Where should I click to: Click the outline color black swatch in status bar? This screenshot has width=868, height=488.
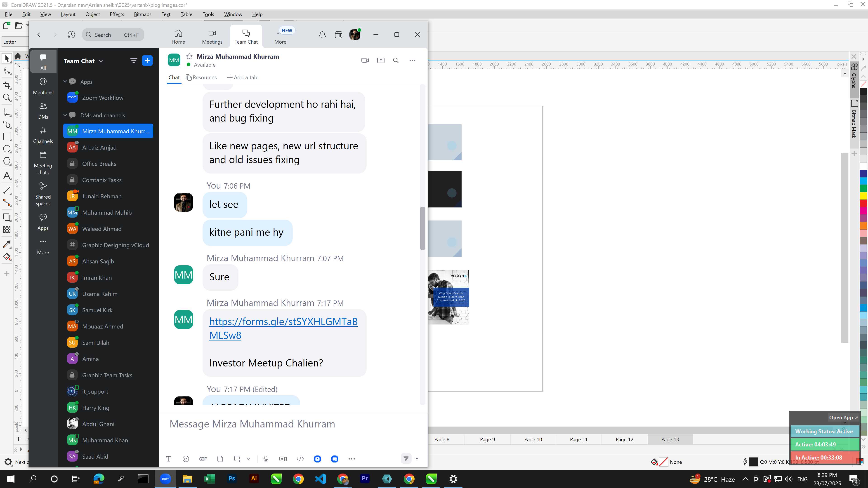click(x=753, y=462)
